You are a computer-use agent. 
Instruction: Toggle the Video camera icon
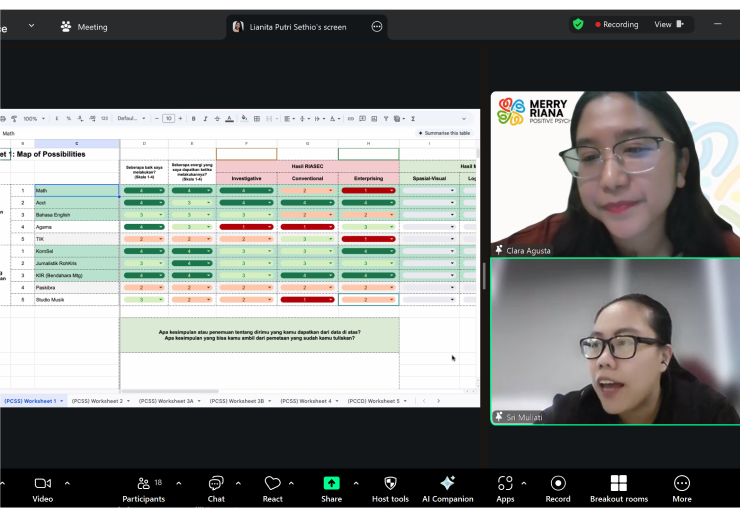click(42, 484)
